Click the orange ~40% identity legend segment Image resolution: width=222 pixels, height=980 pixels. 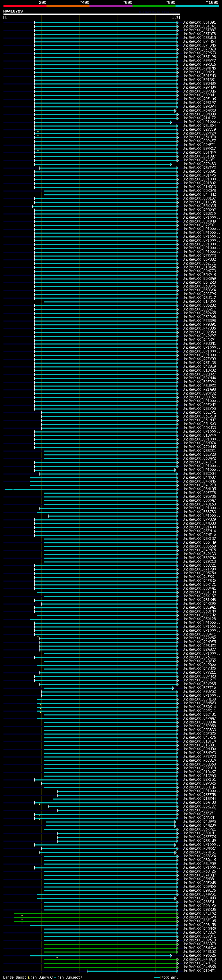(x=68, y=7)
